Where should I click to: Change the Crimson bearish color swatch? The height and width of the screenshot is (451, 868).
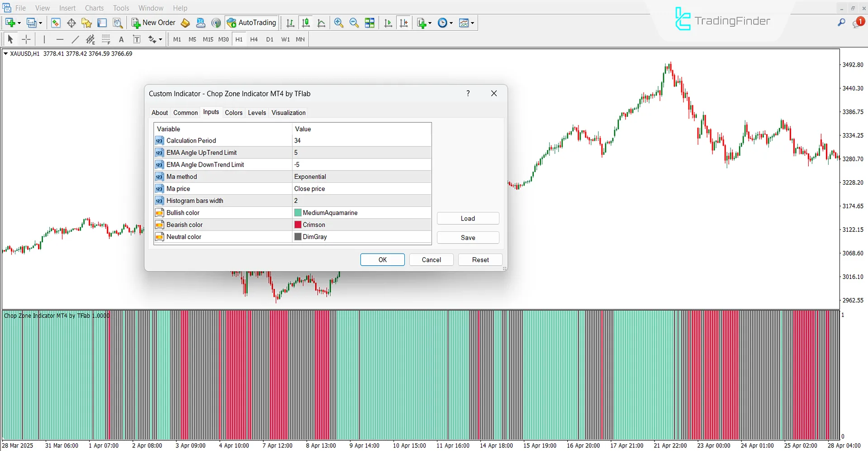298,224
